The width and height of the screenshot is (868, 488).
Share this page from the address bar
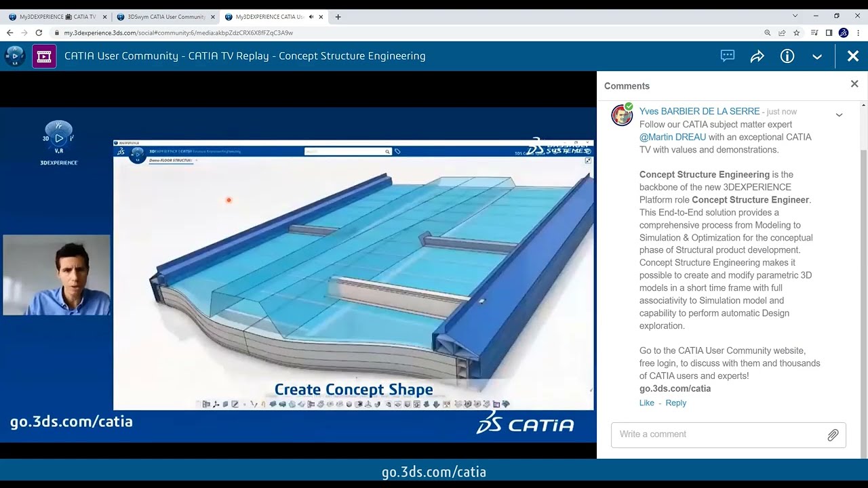782,33
